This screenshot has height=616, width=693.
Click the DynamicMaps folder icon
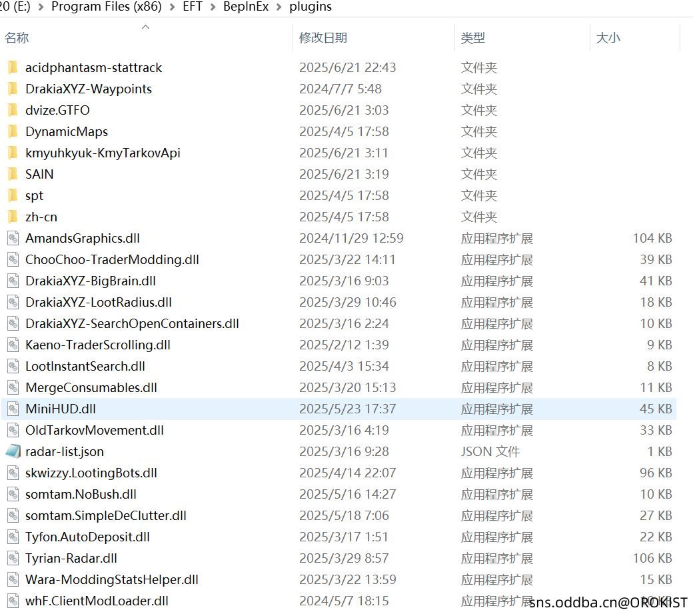click(13, 131)
